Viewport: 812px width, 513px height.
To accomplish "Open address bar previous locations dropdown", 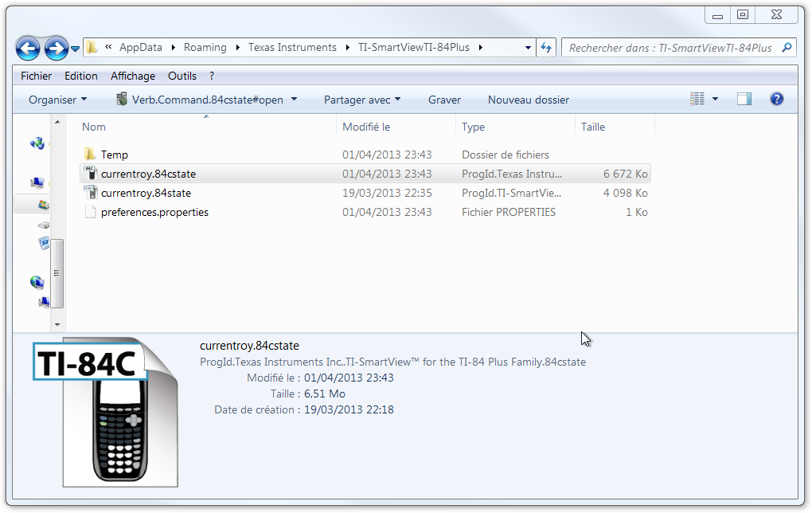I will click(x=528, y=48).
